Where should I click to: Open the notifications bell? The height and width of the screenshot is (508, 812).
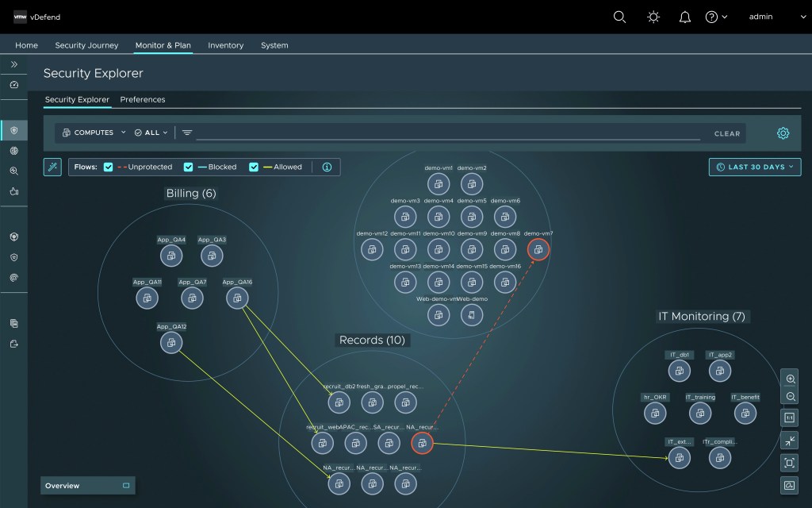[x=684, y=17]
